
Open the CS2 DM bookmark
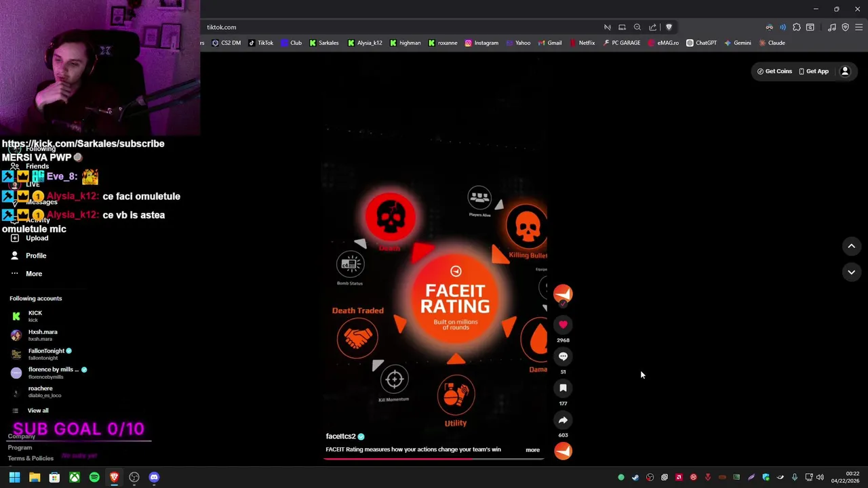pyautogui.click(x=226, y=43)
